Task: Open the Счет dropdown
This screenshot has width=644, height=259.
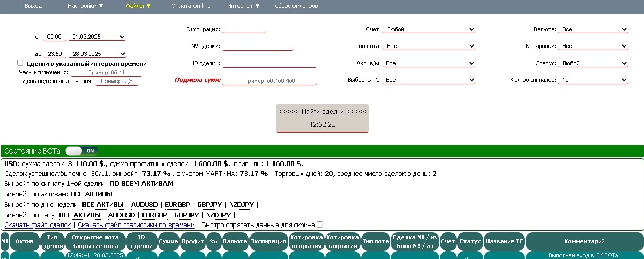Action: [x=429, y=29]
